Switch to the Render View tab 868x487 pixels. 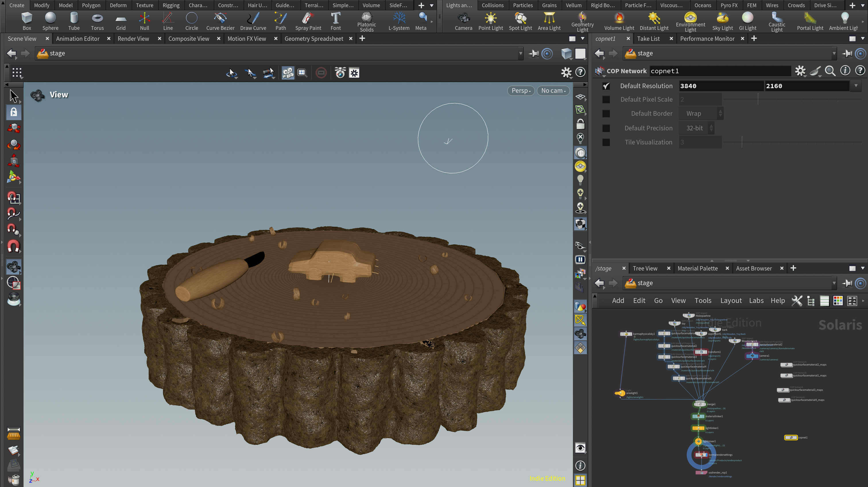[133, 39]
